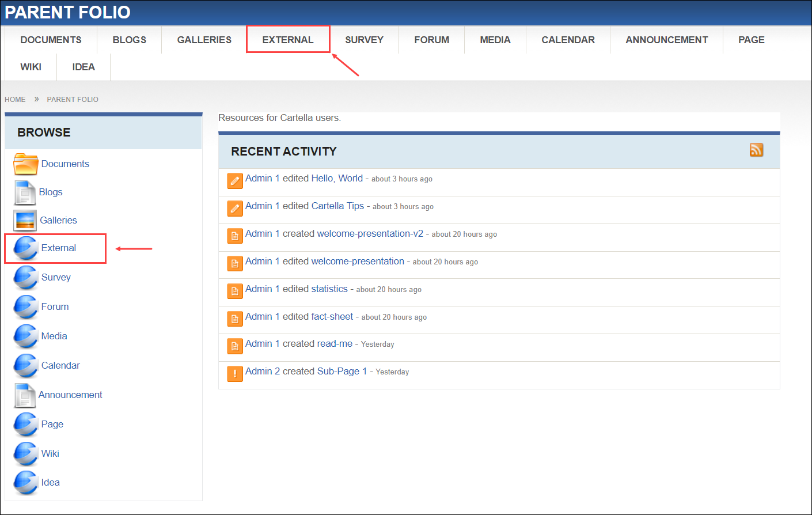
Task: Go to the IDEA tab
Action: [x=84, y=67]
